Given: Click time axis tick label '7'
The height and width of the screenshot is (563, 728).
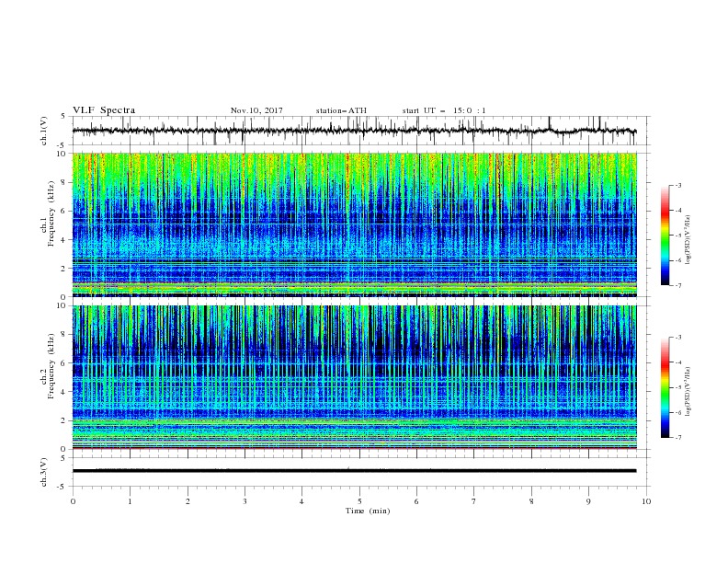Looking at the screenshot, I should coord(474,501).
